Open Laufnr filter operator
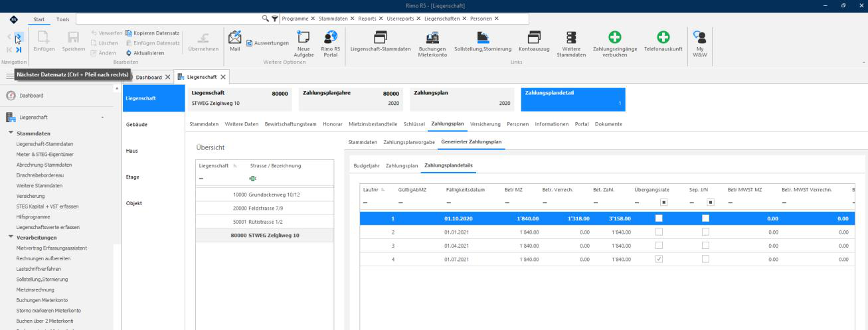Image resolution: width=868 pixels, height=330 pixels. (366, 203)
